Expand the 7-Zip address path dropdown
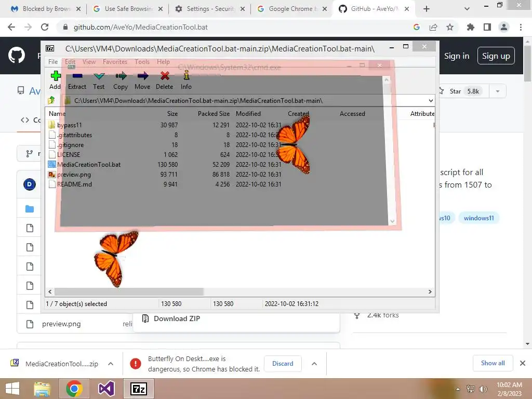532x399 pixels. tap(431, 101)
